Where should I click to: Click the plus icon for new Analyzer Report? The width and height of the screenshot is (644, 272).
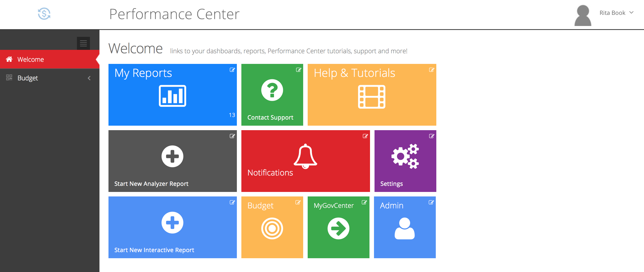coord(172,156)
